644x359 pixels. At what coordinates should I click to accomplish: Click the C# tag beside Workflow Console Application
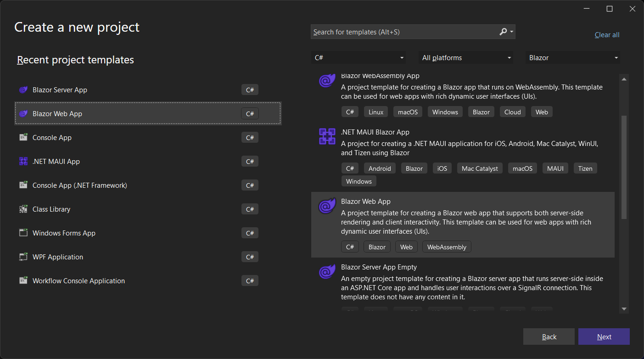coord(250,281)
